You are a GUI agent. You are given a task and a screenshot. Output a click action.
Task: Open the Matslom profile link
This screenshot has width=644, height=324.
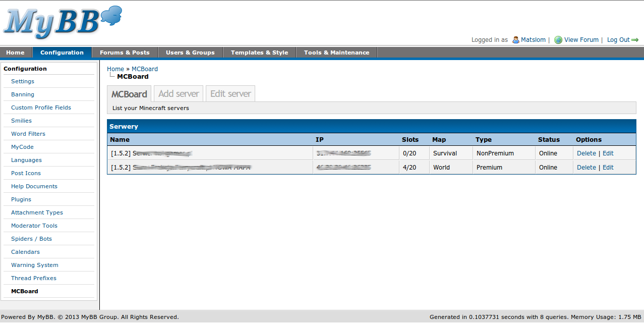(534, 40)
